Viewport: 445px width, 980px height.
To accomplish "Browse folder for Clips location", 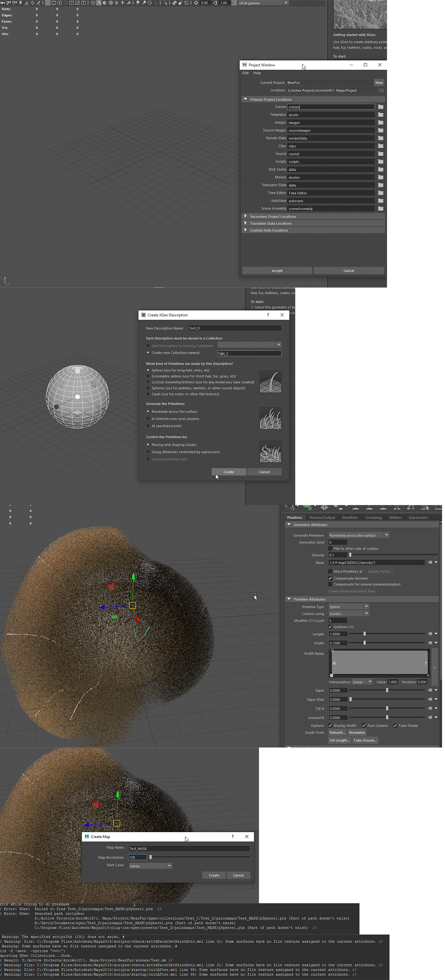I will click(381, 146).
